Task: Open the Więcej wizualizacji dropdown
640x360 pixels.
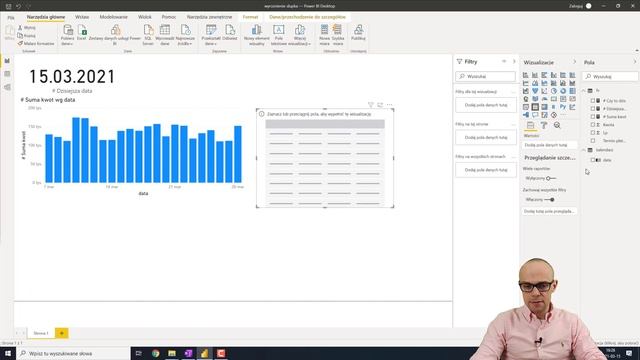Action: (300, 35)
